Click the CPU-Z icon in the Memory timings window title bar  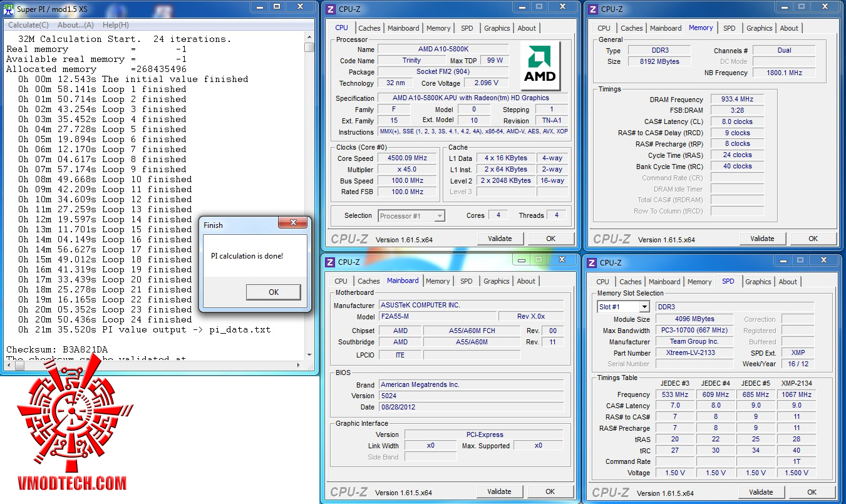(x=592, y=9)
